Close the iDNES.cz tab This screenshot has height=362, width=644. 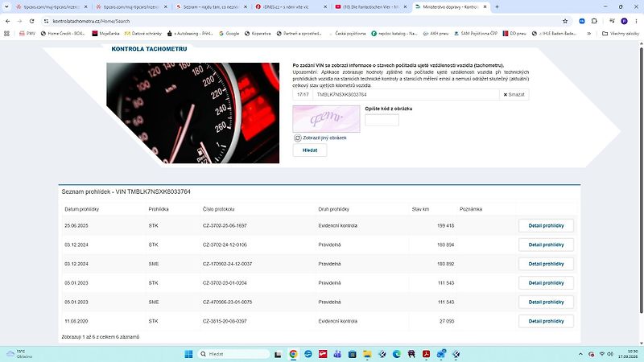pos(325,6)
